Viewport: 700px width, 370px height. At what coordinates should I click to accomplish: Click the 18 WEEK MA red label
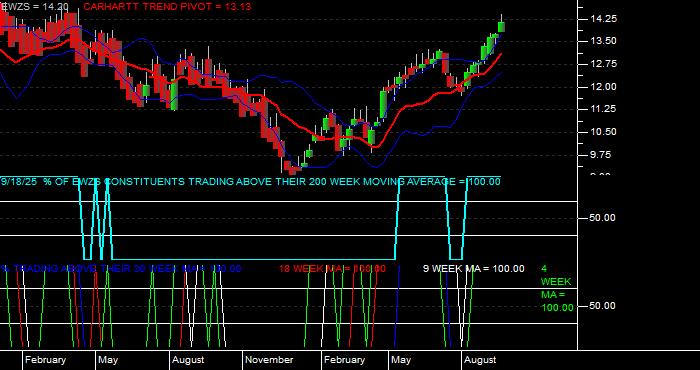(x=332, y=268)
